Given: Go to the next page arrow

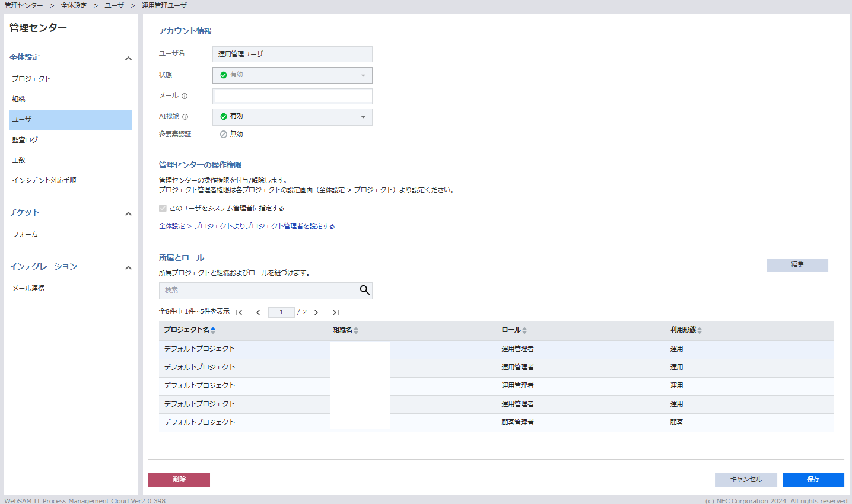Looking at the screenshot, I should 316,312.
